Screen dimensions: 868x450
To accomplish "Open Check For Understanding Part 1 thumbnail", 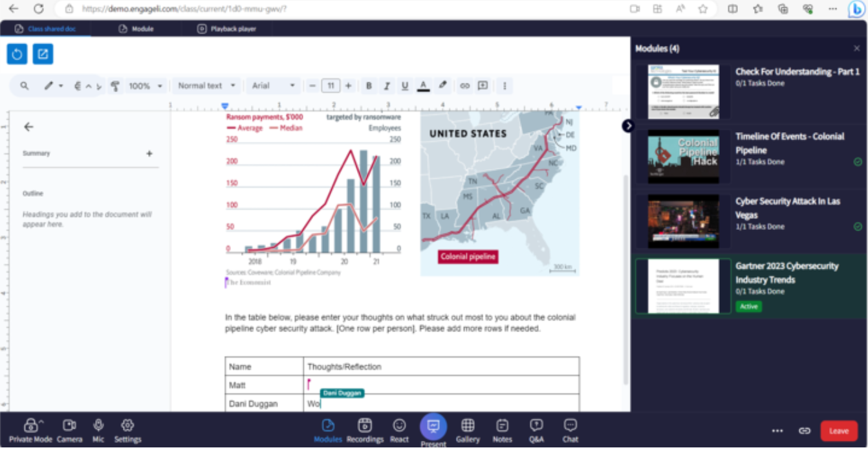I will 684,91.
